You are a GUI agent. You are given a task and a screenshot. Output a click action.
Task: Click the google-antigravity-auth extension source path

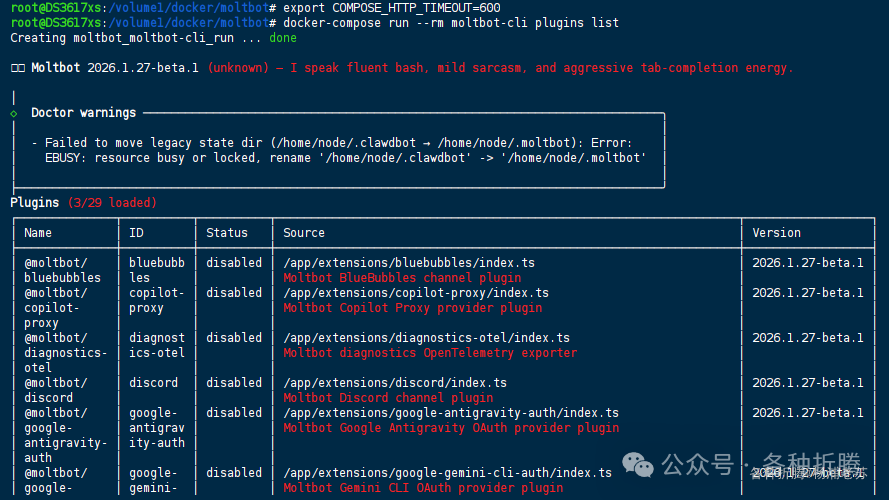point(451,413)
